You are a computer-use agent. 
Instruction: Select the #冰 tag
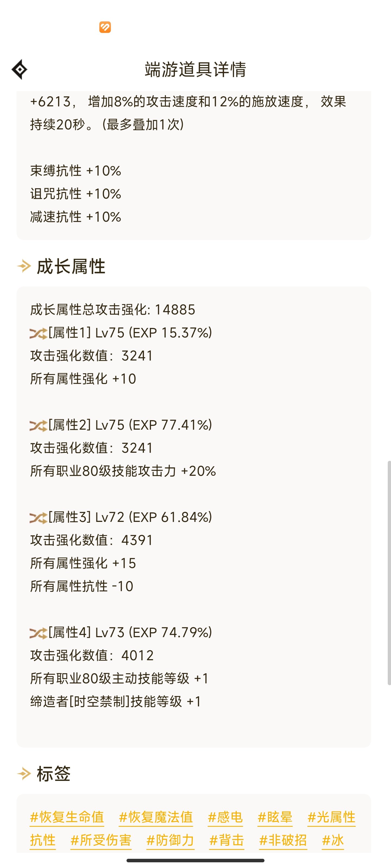pos(333,840)
